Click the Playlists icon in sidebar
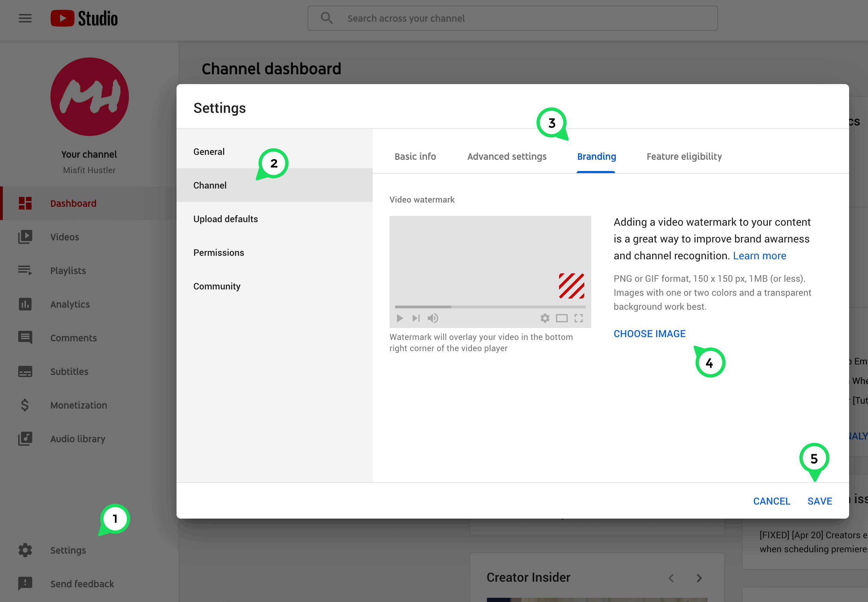 pos(25,270)
